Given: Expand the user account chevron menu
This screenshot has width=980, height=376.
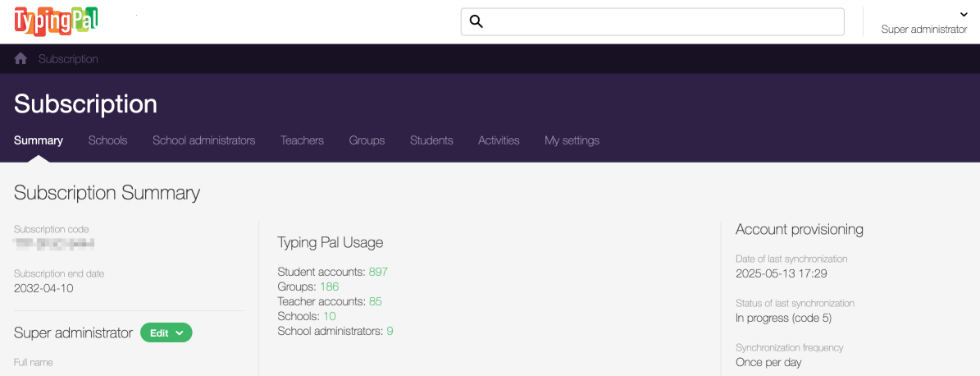Looking at the screenshot, I should pyautogui.click(x=963, y=14).
